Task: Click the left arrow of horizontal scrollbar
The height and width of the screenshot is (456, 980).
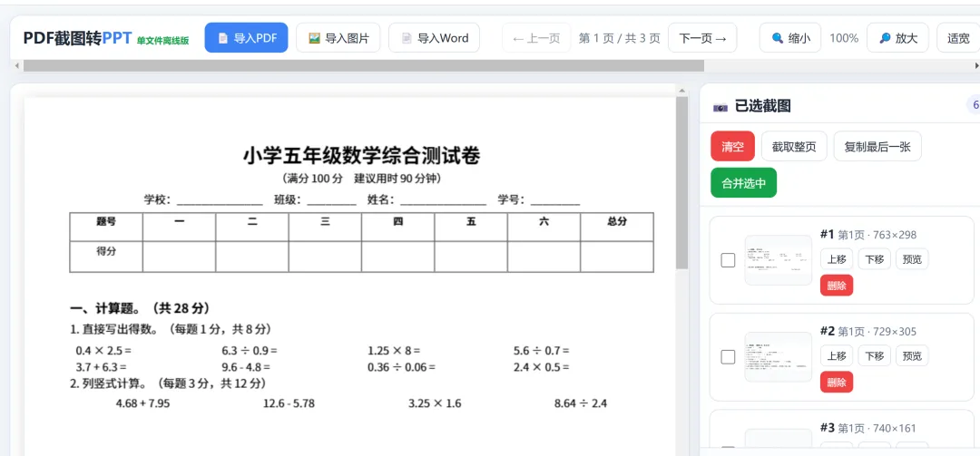Action: [x=17, y=65]
